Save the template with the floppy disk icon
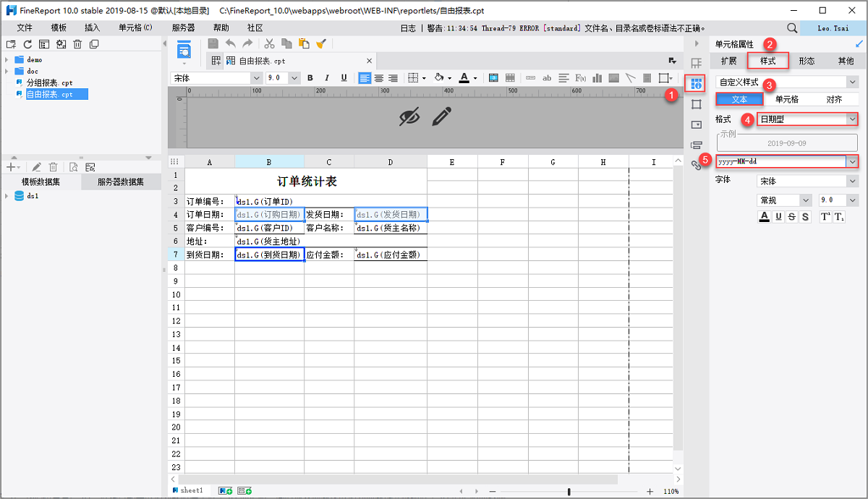The image size is (868, 499). click(x=213, y=43)
